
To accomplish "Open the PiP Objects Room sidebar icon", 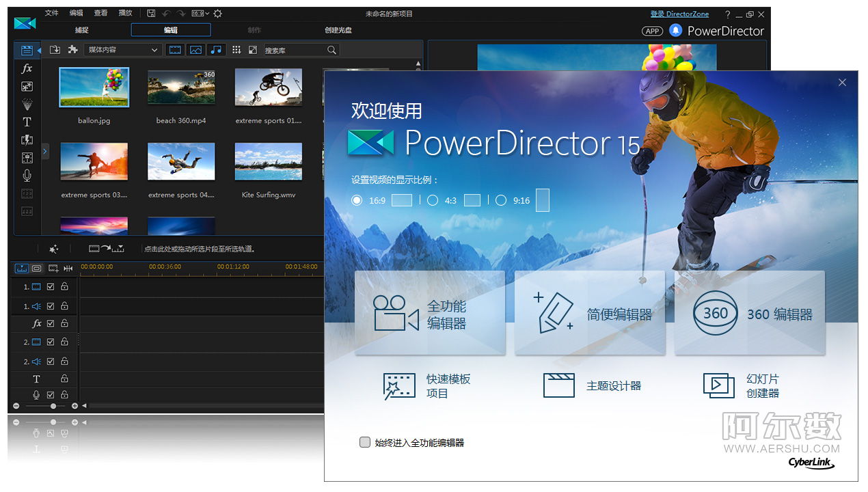I will (27, 86).
